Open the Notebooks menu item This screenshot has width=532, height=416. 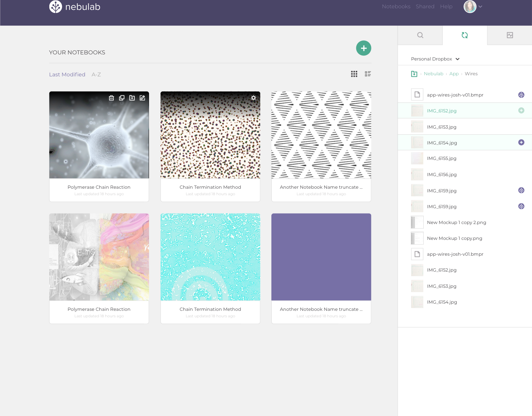point(396,6)
